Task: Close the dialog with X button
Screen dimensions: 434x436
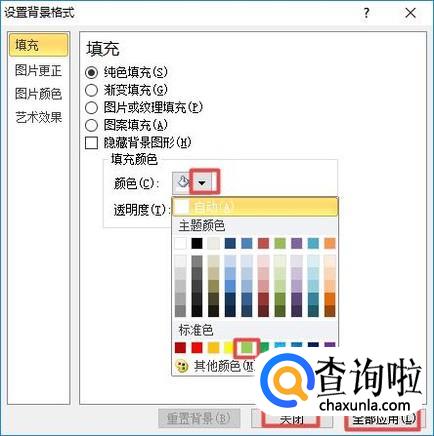Action: pyautogui.click(x=410, y=13)
